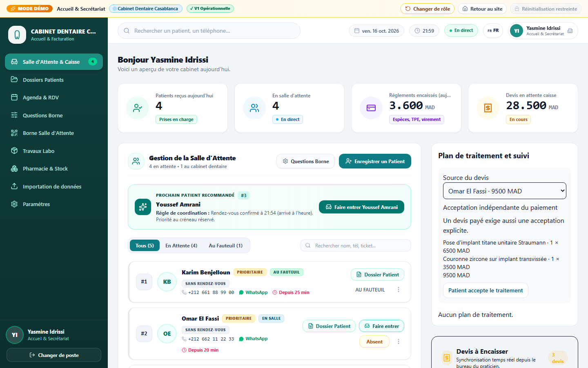Click the tooth logo of Cabinet Dentaire
Screen dimensions: 588x368
pyautogui.click(x=17, y=35)
